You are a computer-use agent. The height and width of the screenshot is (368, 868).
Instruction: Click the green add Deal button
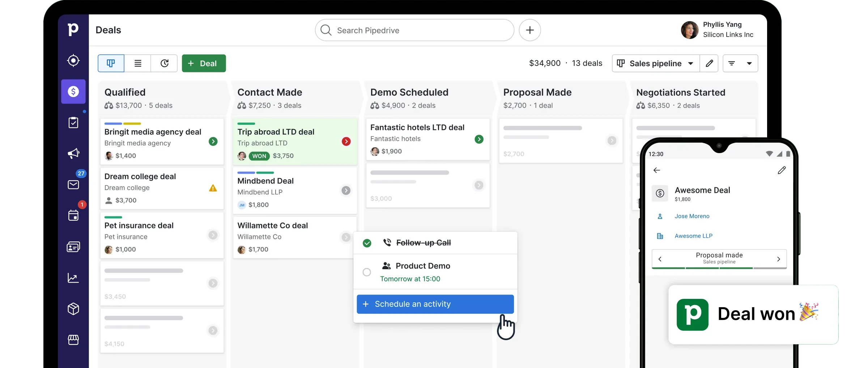click(x=204, y=63)
